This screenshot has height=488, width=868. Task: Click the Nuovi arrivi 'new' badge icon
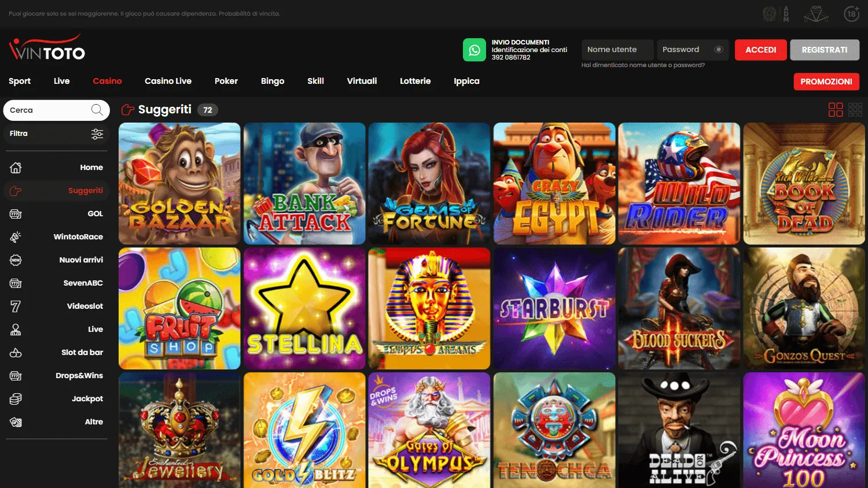click(x=16, y=260)
